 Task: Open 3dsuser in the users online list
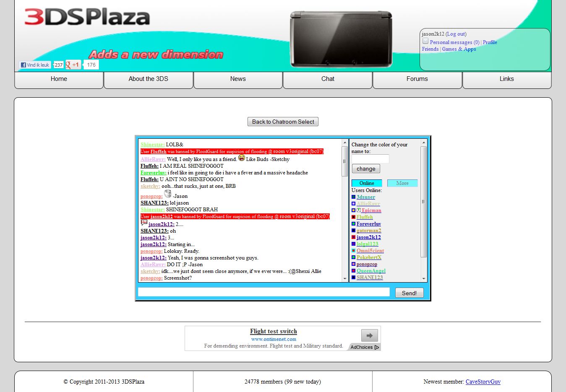366,197
